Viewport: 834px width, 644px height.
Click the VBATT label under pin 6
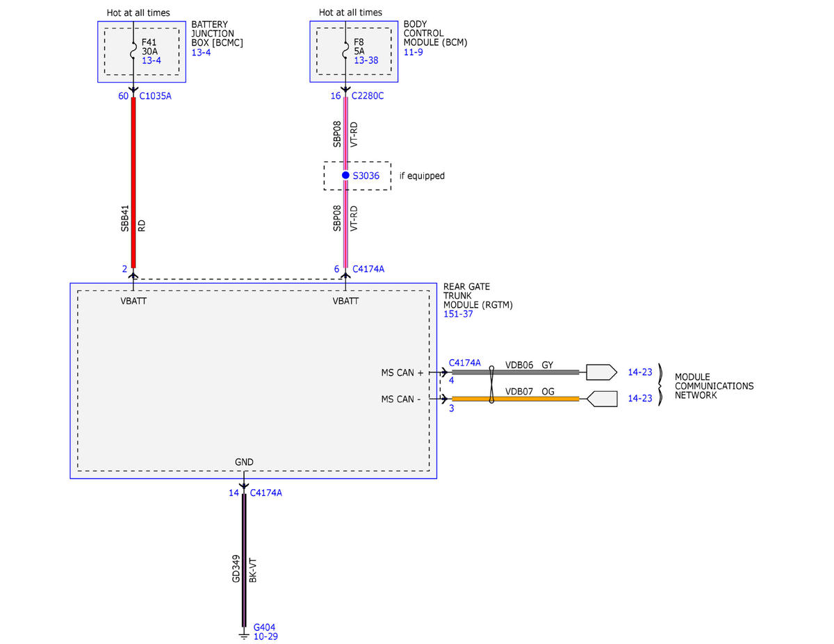(x=345, y=302)
